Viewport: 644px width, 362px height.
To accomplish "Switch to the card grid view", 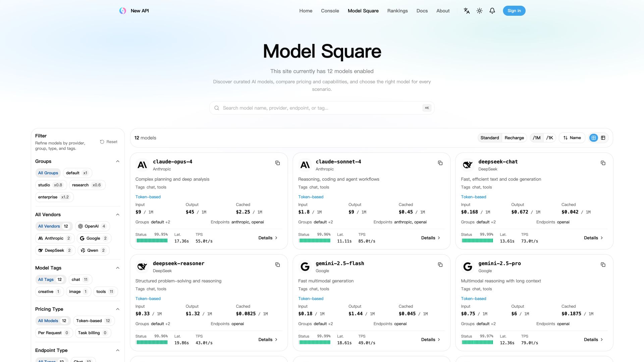I will [594, 138].
